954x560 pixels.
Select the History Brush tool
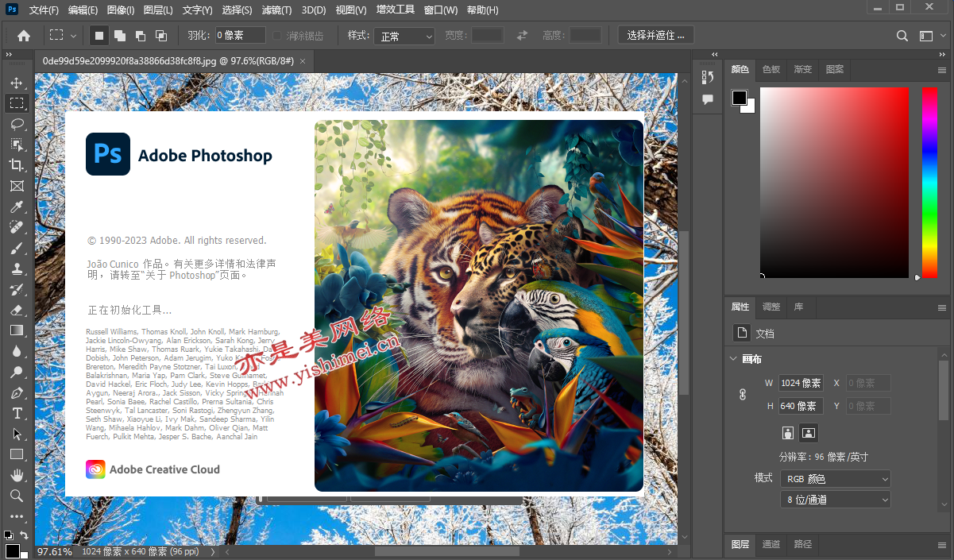click(x=17, y=289)
